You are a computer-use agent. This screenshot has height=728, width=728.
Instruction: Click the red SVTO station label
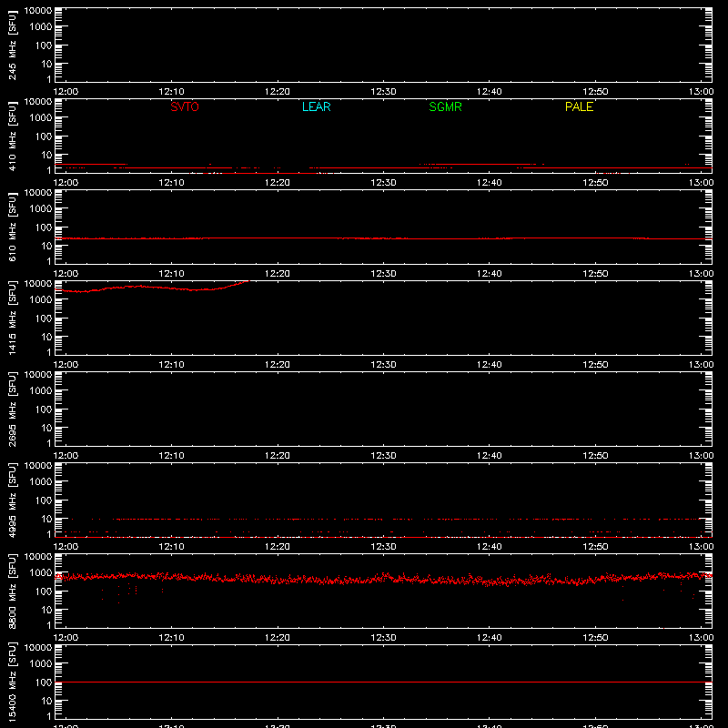(185, 106)
